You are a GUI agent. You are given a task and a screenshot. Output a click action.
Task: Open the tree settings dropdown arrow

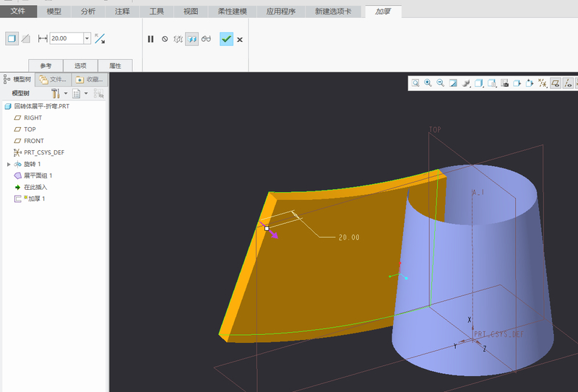click(x=66, y=93)
